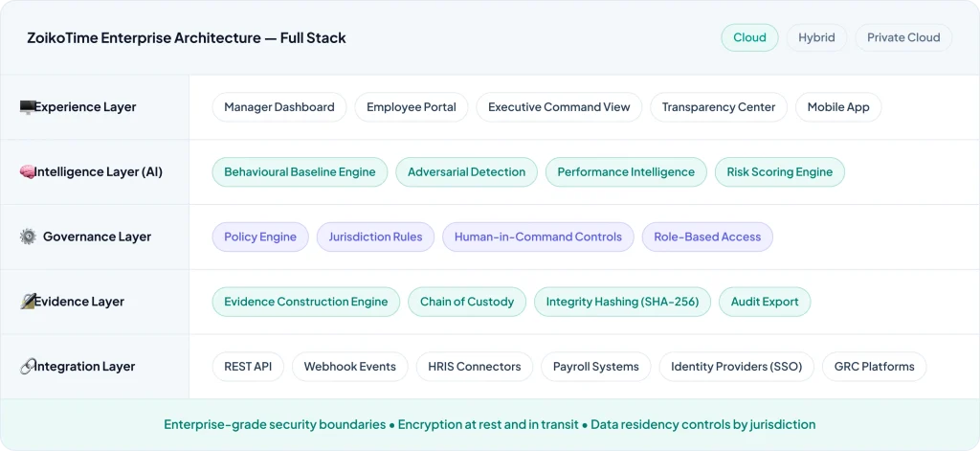The image size is (980, 451).
Task: Choose the Private Cloud deployment option
Action: click(x=903, y=37)
